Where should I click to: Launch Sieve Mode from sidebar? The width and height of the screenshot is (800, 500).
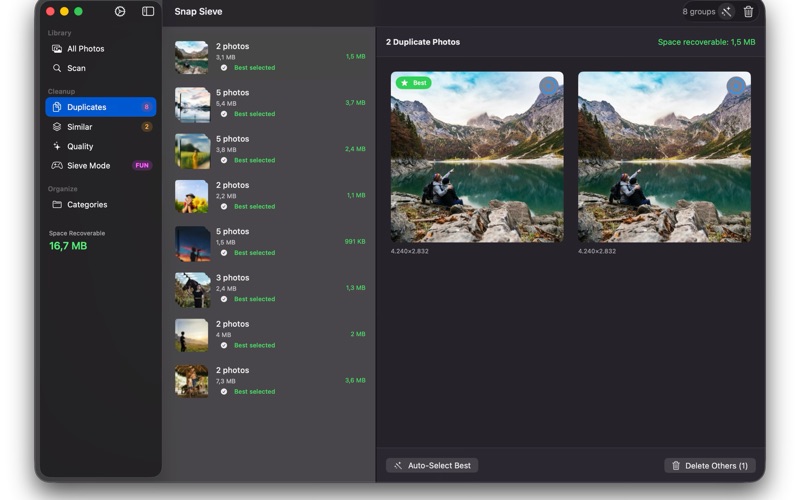pyautogui.click(x=101, y=165)
